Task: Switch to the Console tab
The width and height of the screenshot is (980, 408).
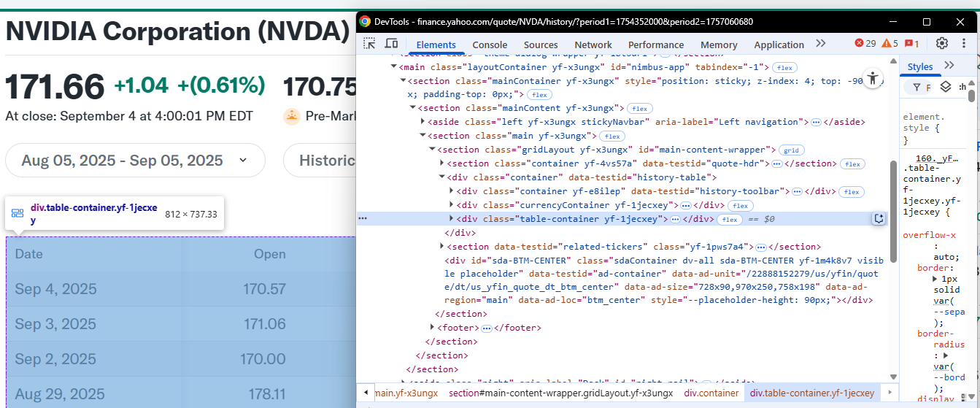Action: pyautogui.click(x=490, y=45)
